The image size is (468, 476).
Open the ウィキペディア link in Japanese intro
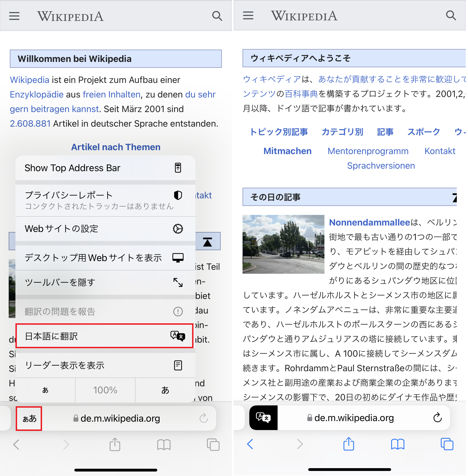click(x=272, y=79)
